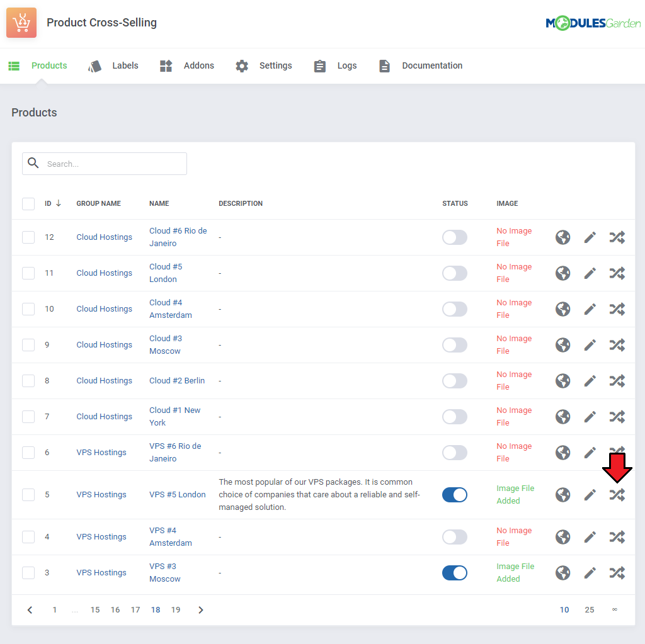Open the Addons tab

pos(187,66)
